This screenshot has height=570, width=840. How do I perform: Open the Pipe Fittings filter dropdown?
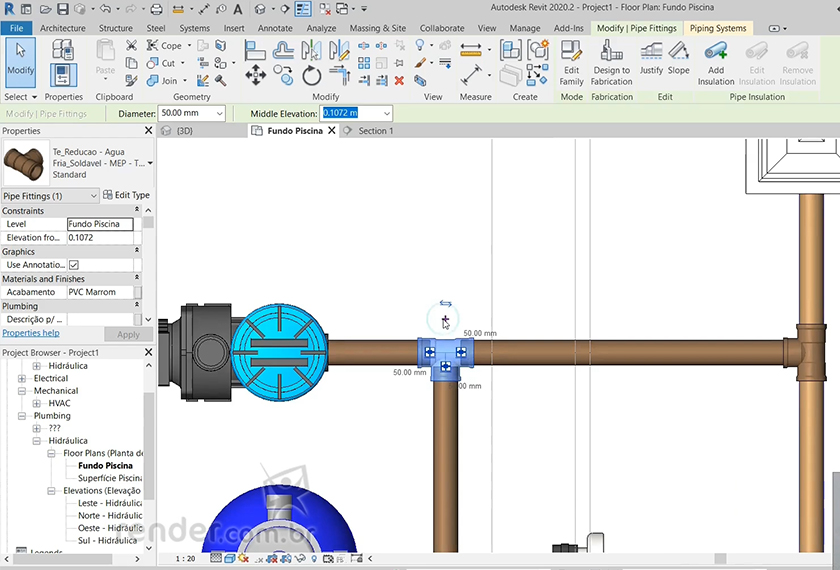93,196
